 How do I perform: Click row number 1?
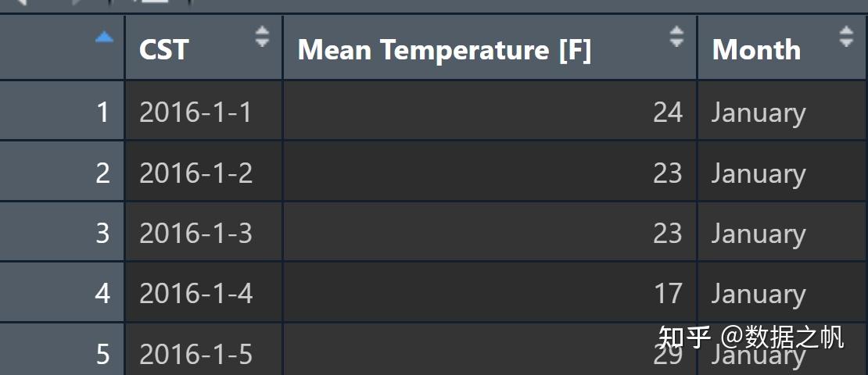click(102, 112)
